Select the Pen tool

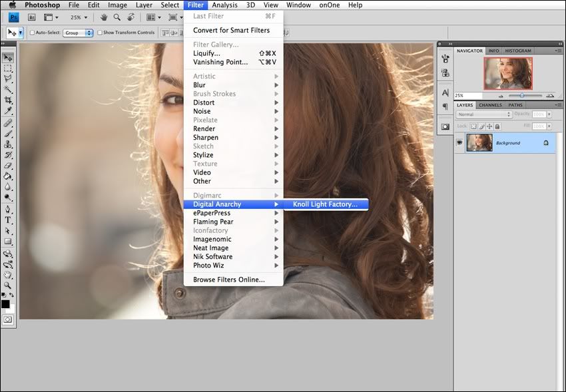point(8,210)
